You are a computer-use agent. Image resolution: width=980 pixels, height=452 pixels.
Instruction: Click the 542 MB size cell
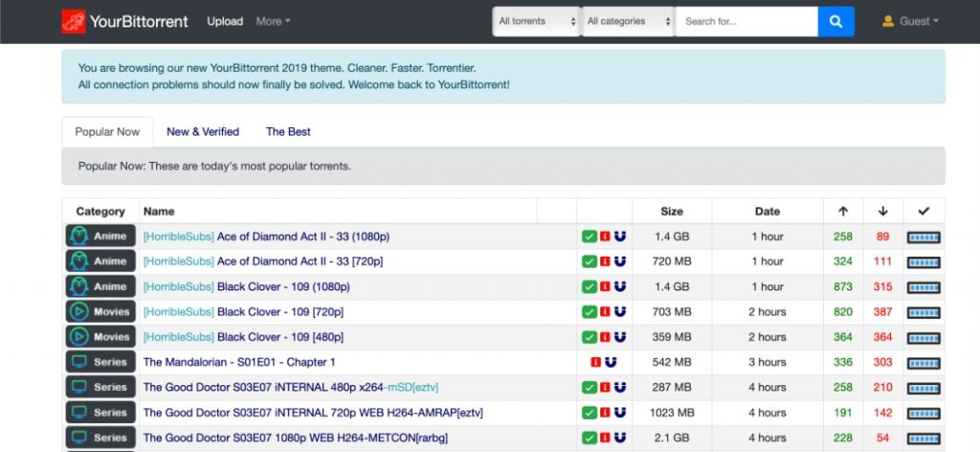tap(672, 362)
